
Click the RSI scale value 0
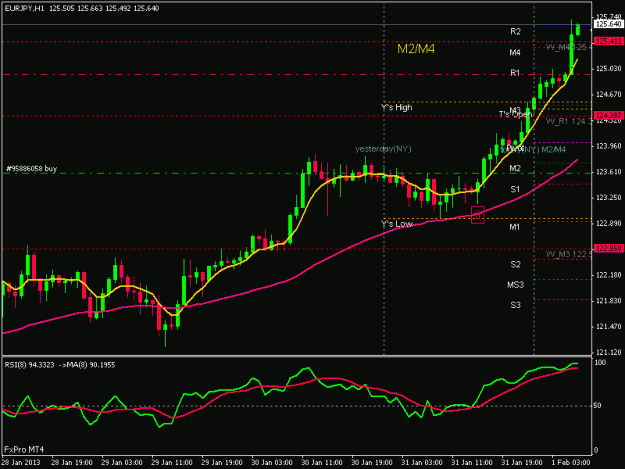596,450
